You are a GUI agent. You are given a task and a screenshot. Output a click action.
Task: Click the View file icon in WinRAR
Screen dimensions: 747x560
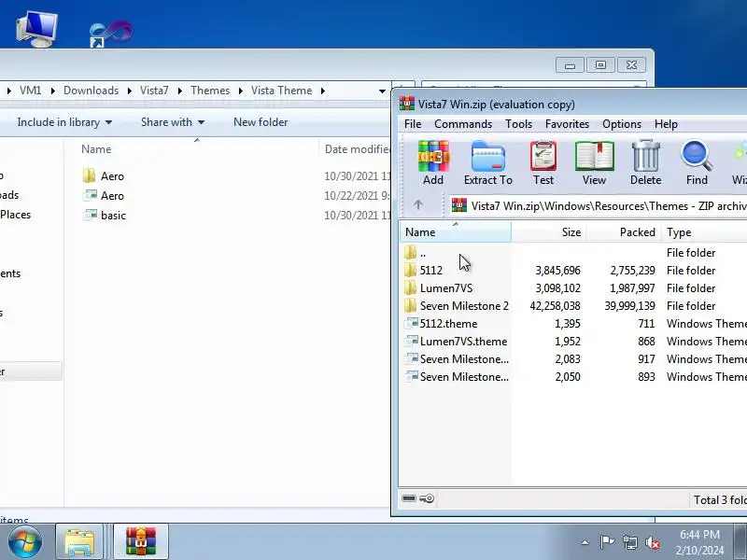594,162
